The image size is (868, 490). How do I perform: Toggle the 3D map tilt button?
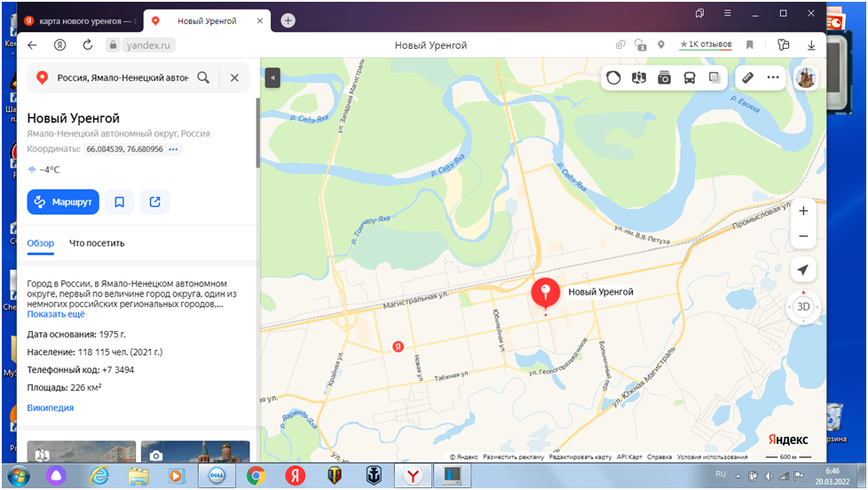point(803,307)
